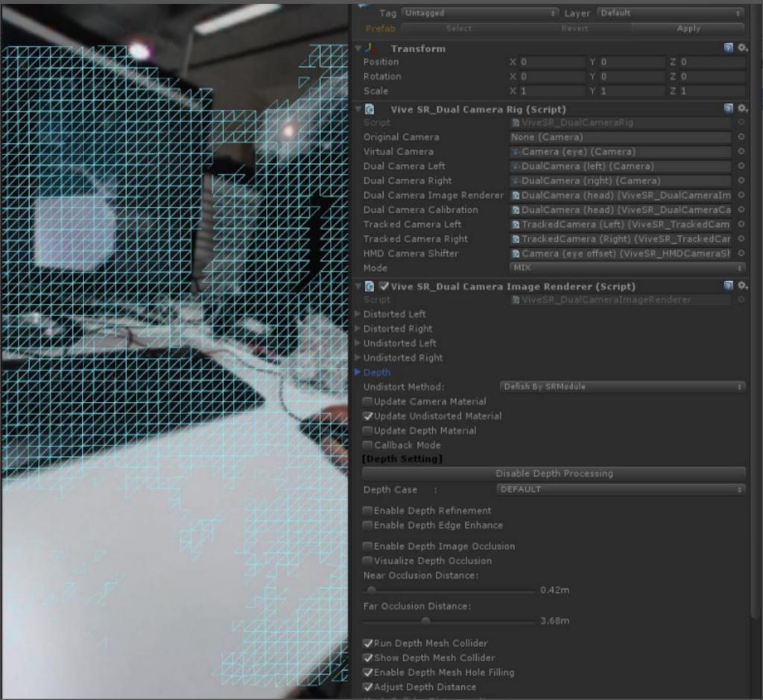The height and width of the screenshot is (700, 763).
Task: Click object picker circle for Original Camera
Action: click(x=741, y=137)
